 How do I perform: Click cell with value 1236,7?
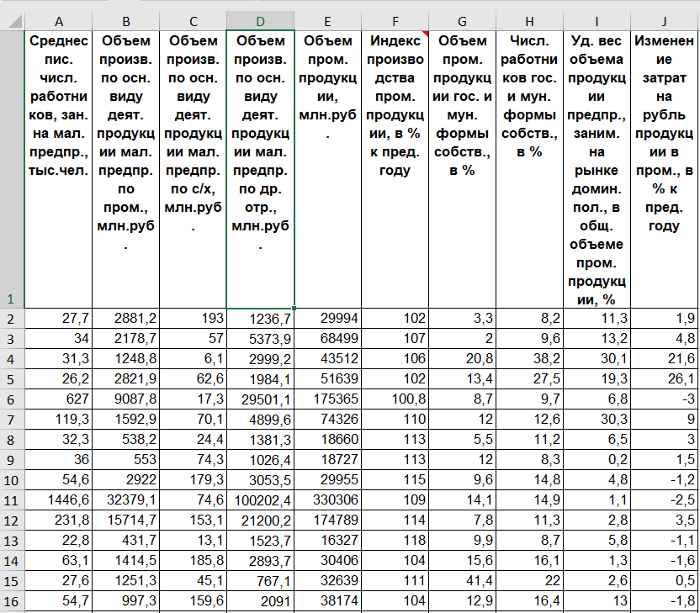(x=260, y=319)
